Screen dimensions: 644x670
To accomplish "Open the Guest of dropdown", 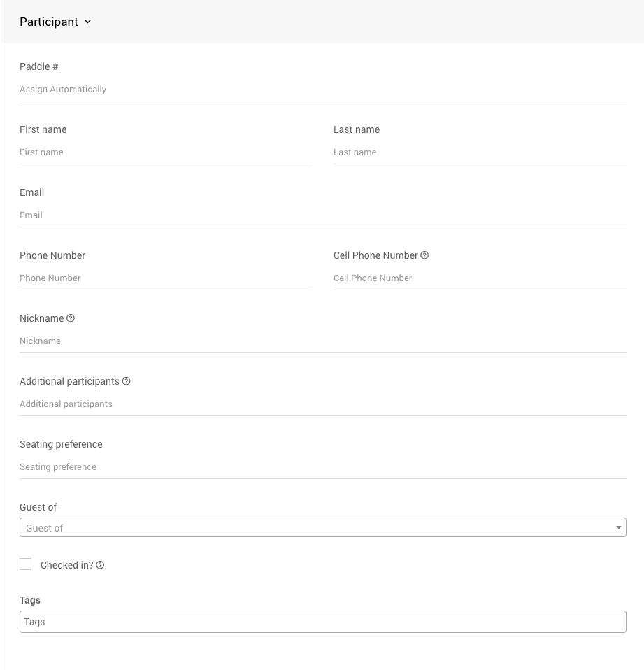I will [x=315, y=528].
